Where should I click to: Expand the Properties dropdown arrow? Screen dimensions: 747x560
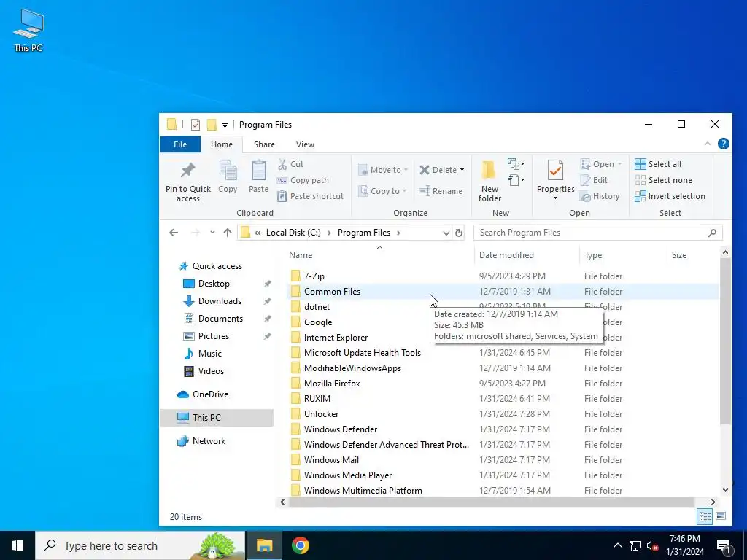[x=555, y=198]
